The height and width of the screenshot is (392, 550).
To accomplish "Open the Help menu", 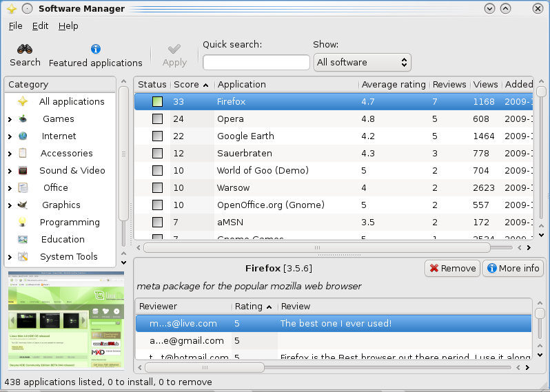I will 68,25.
